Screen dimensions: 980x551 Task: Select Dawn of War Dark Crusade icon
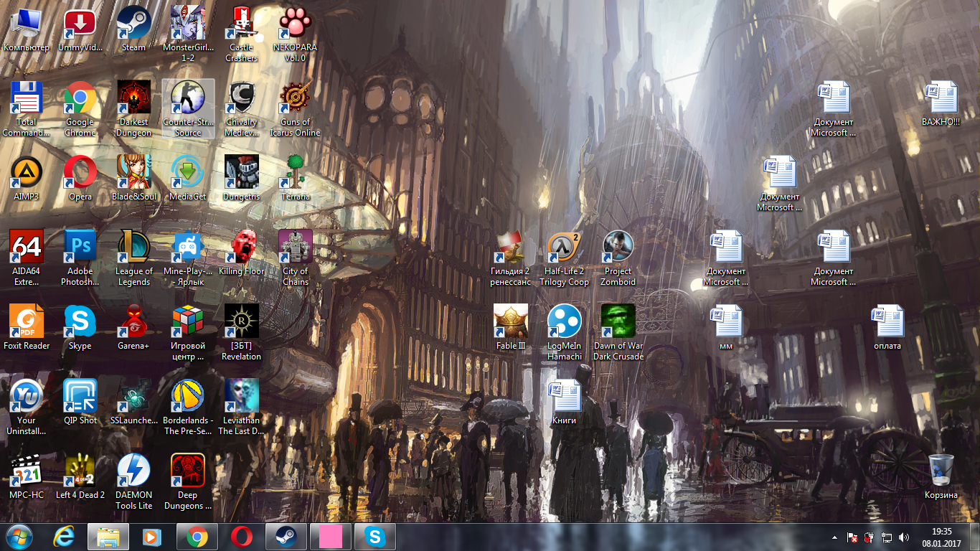tap(618, 334)
